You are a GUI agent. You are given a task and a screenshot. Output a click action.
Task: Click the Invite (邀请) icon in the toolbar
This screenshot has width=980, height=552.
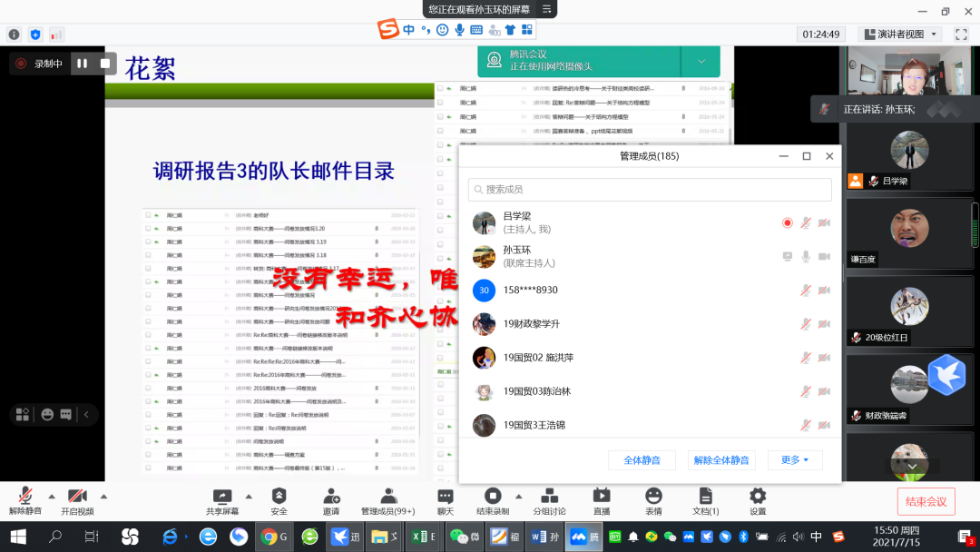pos(331,497)
